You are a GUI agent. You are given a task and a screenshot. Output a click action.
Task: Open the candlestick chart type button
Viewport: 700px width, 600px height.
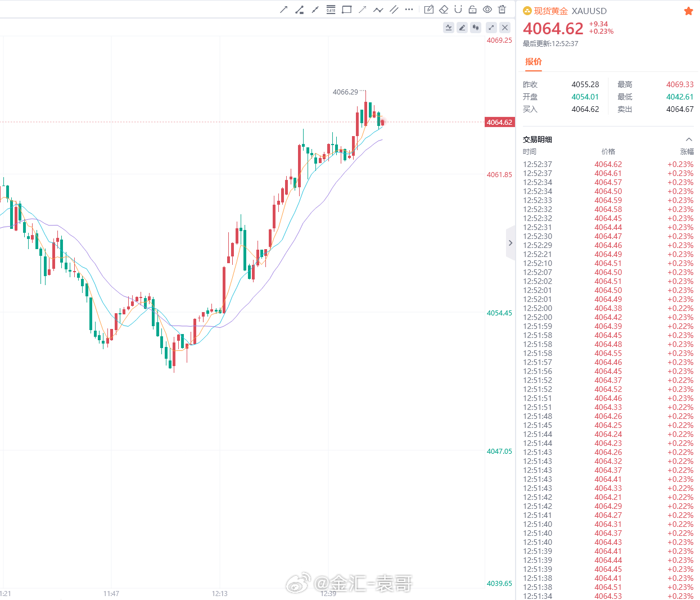(476, 27)
